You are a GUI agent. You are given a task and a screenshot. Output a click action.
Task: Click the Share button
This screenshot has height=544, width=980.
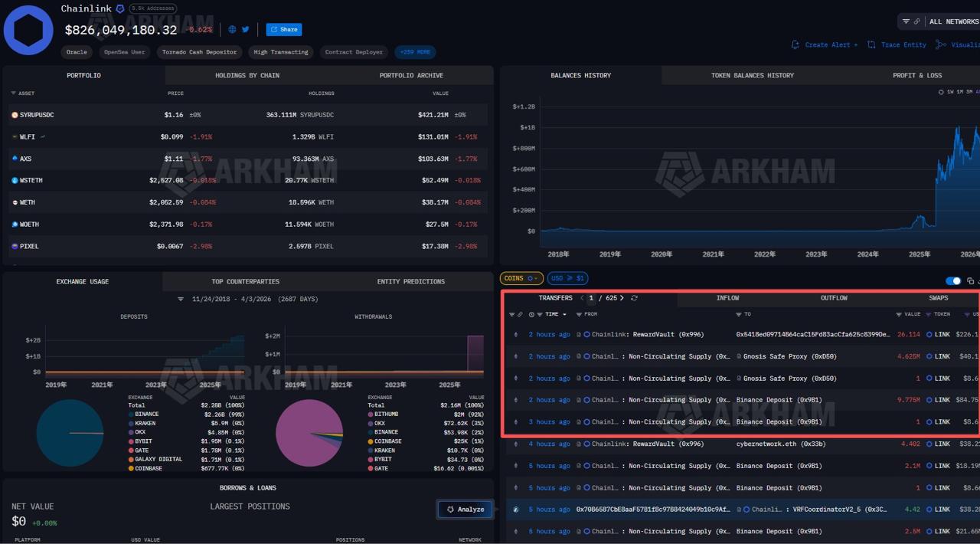click(283, 29)
